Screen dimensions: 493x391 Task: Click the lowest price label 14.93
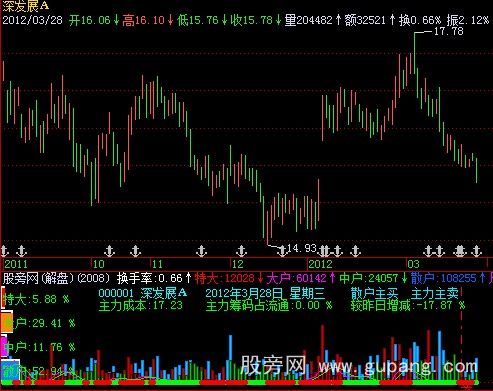pyautogui.click(x=302, y=248)
